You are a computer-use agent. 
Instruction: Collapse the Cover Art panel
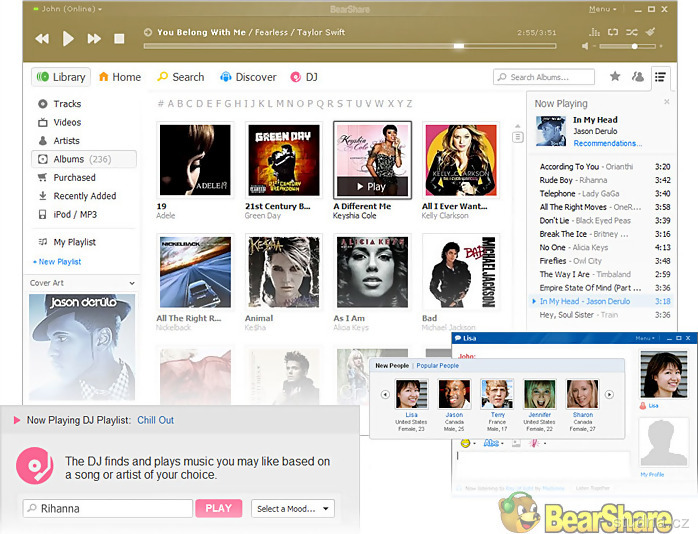click(x=133, y=283)
